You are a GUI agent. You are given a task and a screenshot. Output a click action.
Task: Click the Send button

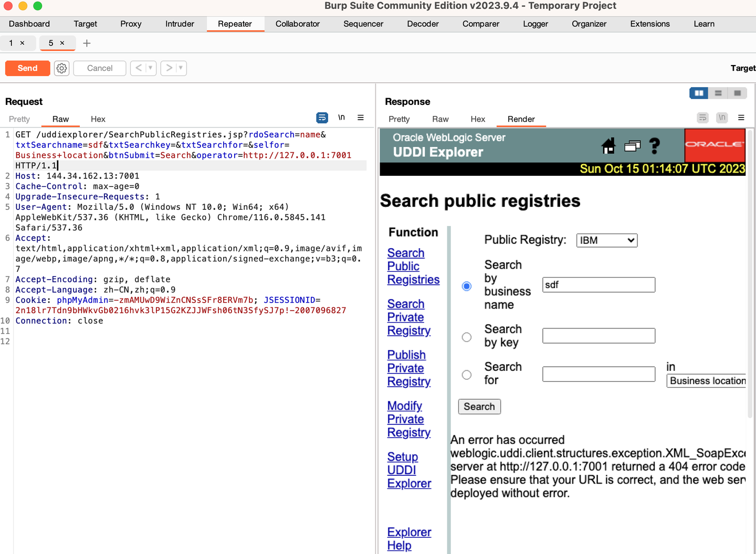pos(27,68)
